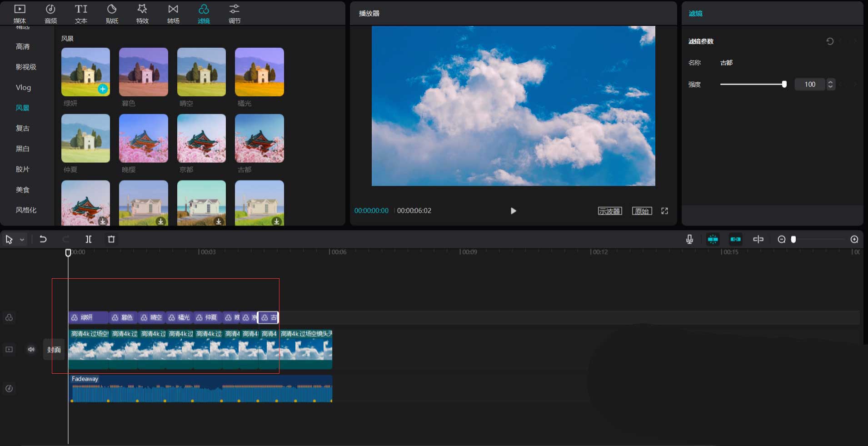Viewport: 868px width, 446px height.
Task: Increase the 强度 value with stepper arrows
Action: [x=831, y=82]
